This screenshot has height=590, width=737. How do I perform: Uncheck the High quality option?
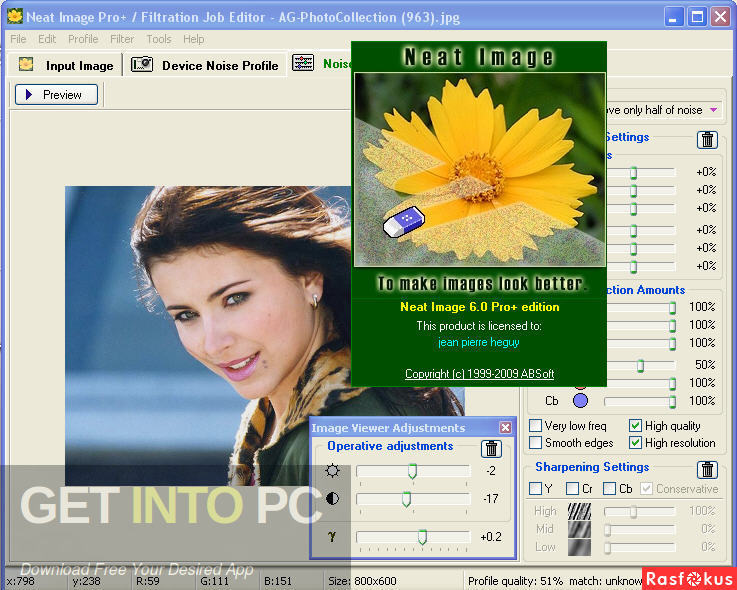click(x=635, y=425)
